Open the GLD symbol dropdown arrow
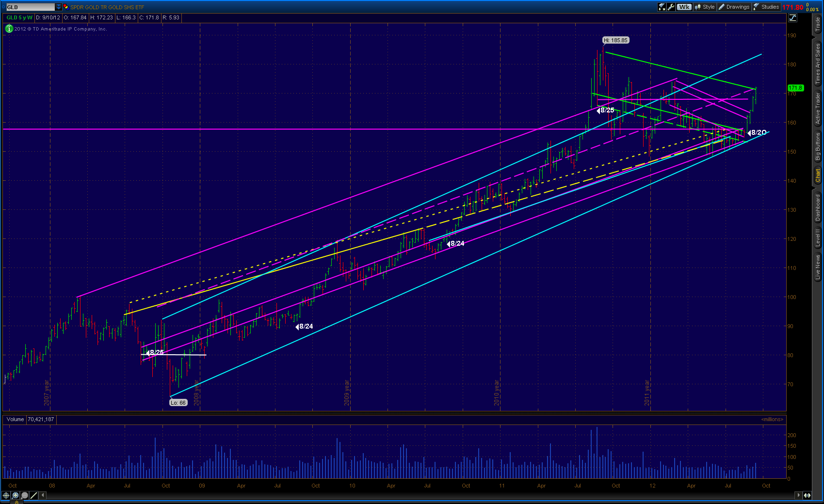824x504 pixels. click(x=59, y=7)
